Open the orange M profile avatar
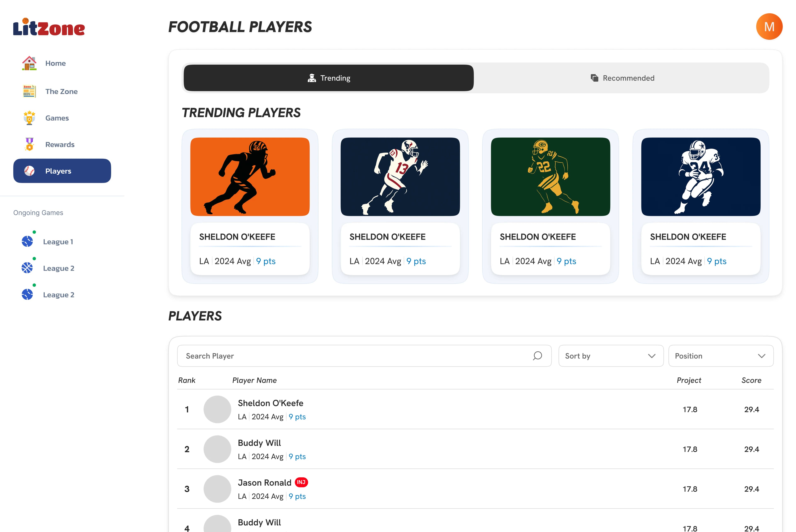Image resolution: width=796 pixels, height=532 pixels. tap(769, 27)
